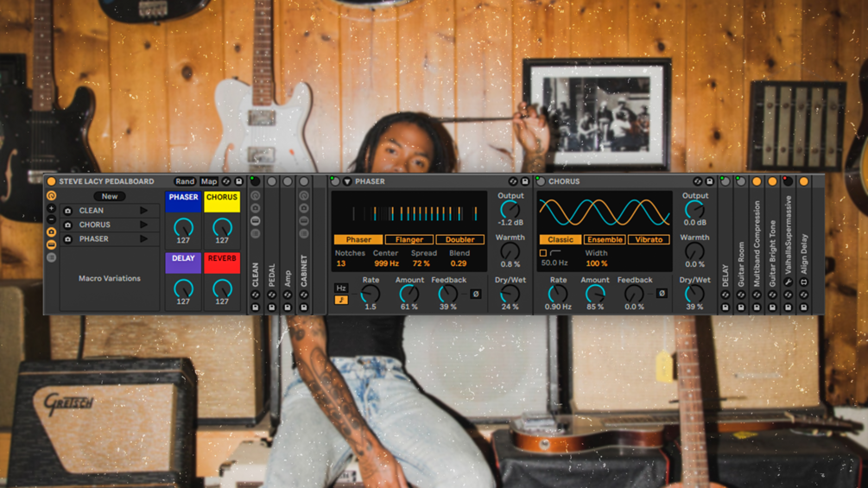The height and width of the screenshot is (488, 868).
Task: Invert Chorus feedback with Ø button
Action: pos(662,294)
